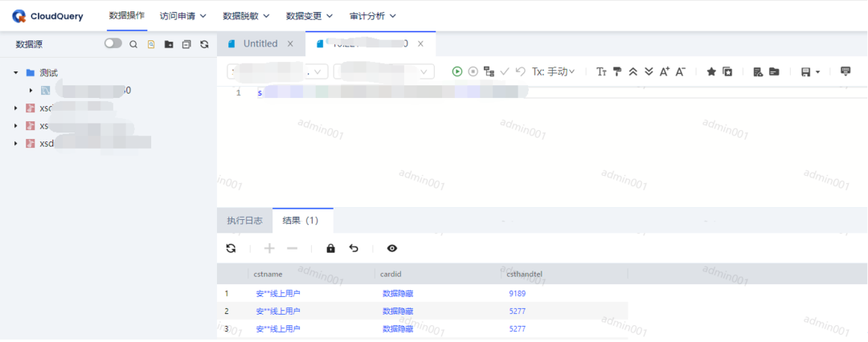Viewport: 868px width, 342px height.
Task: Click the document upload icon in the toolbar
Action: (759, 71)
